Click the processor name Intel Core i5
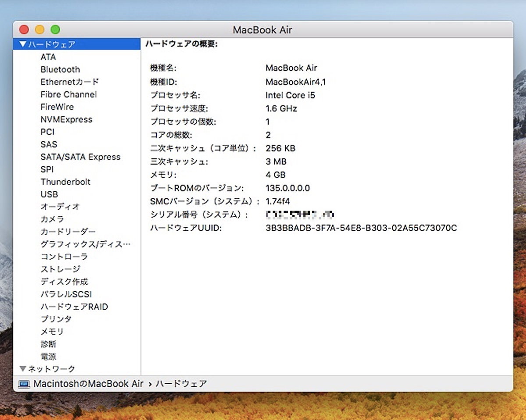 [x=290, y=95]
